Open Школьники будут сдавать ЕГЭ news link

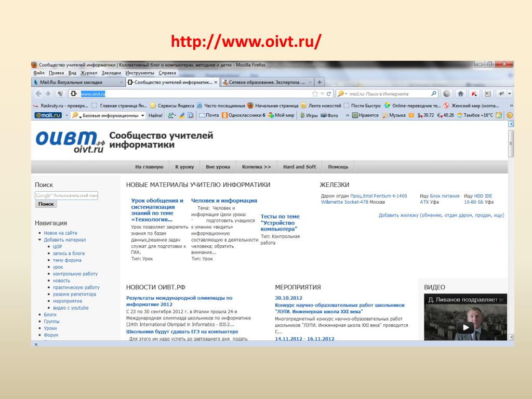(182, 331)
